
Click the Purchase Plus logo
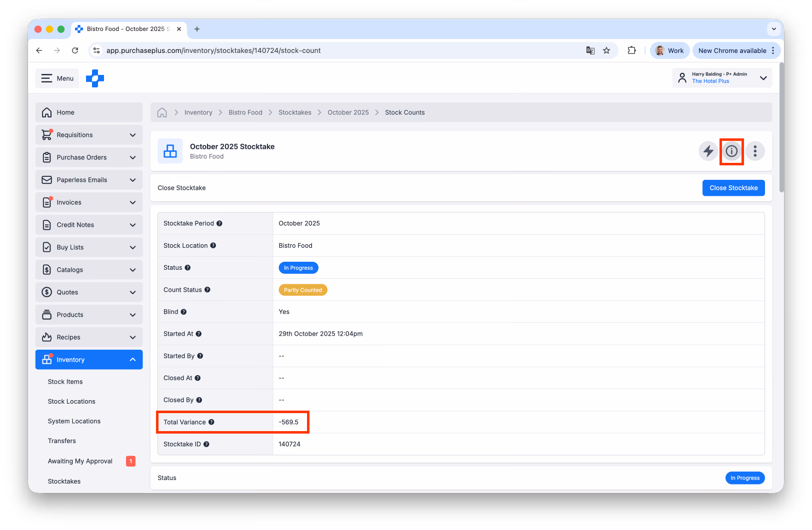[x=95, y=78]
